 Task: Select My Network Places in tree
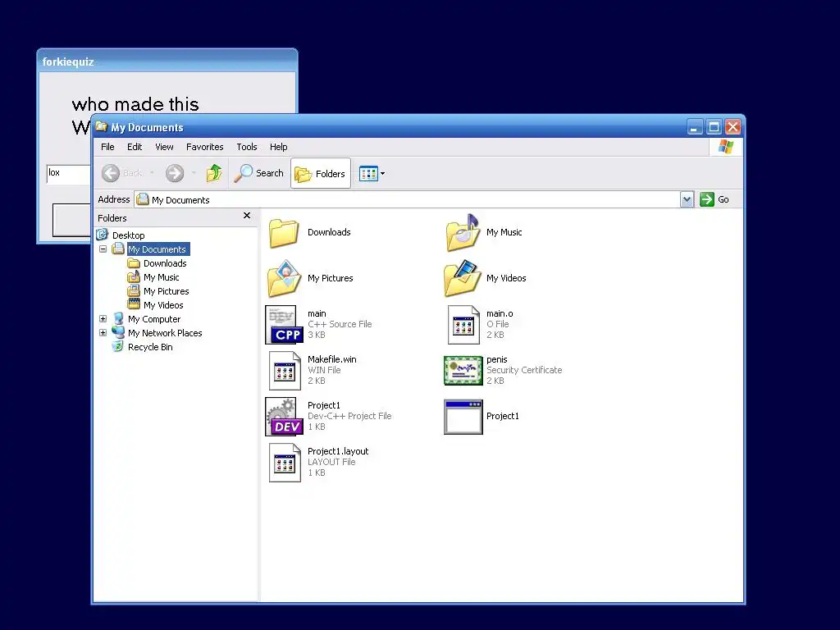click(x=165, y=333)
